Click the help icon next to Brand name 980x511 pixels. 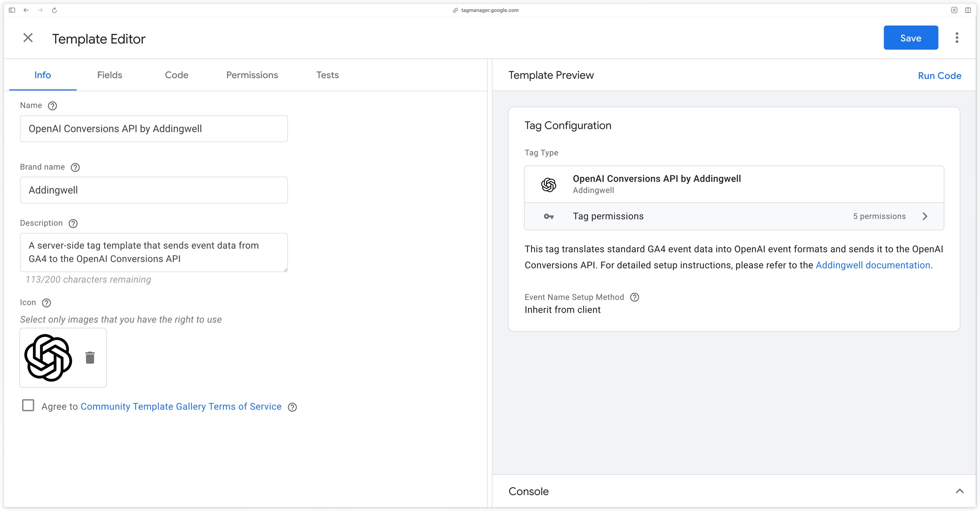click(75, 168)
